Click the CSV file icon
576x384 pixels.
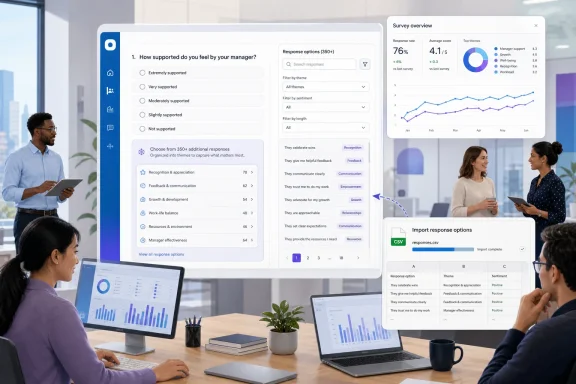click(x=398, y=237)
